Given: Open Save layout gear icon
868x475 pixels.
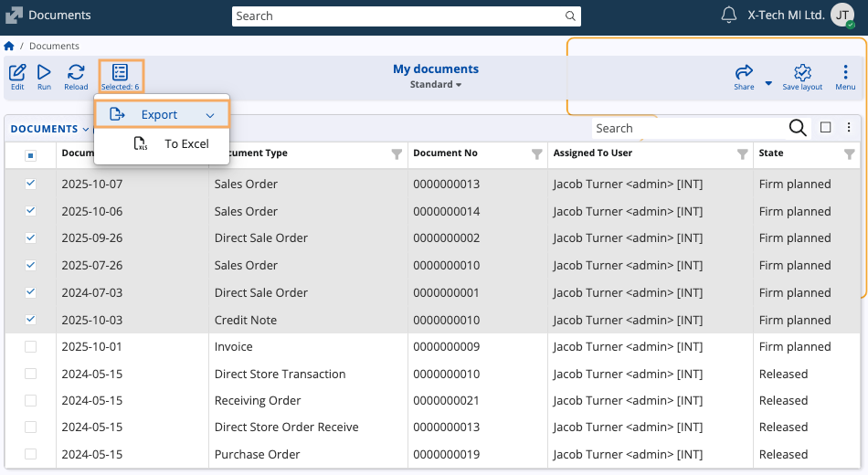Looking at the screenshot, I should 802,73.
